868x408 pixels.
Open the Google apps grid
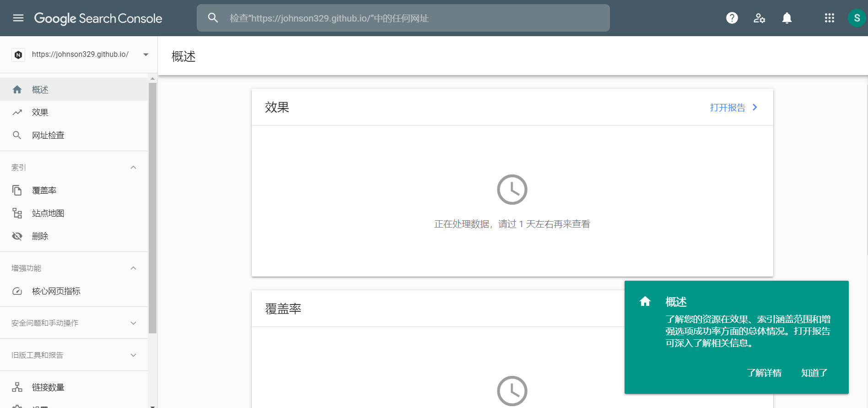[x=830, y=18]
